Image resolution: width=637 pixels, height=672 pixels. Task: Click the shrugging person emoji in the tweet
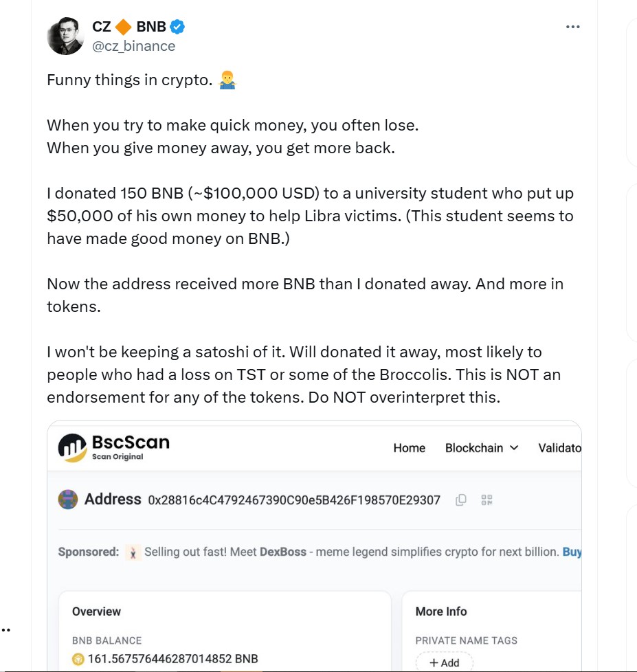click(227, 81)
